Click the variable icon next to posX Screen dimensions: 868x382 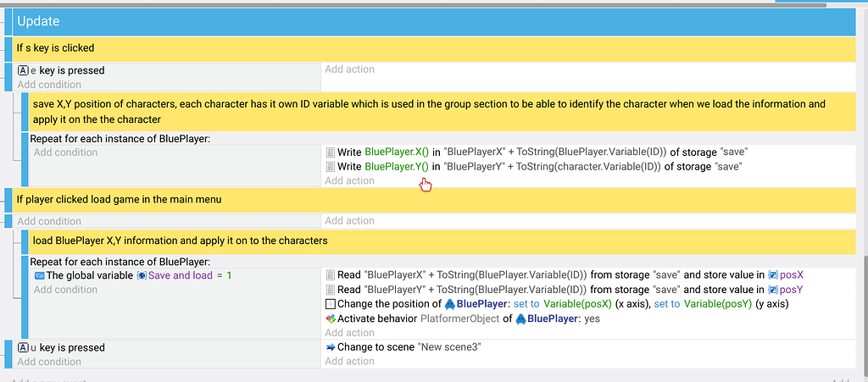pos(773,274)
